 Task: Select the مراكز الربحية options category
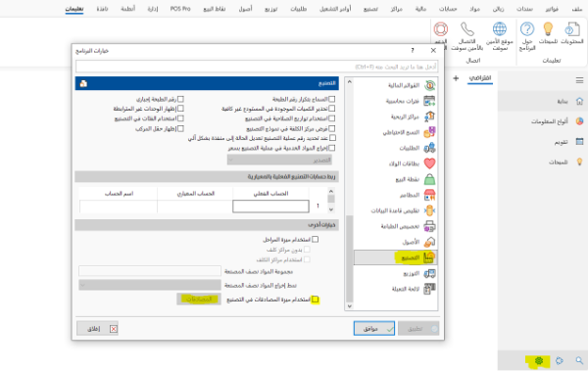click(x=396, y=116)
